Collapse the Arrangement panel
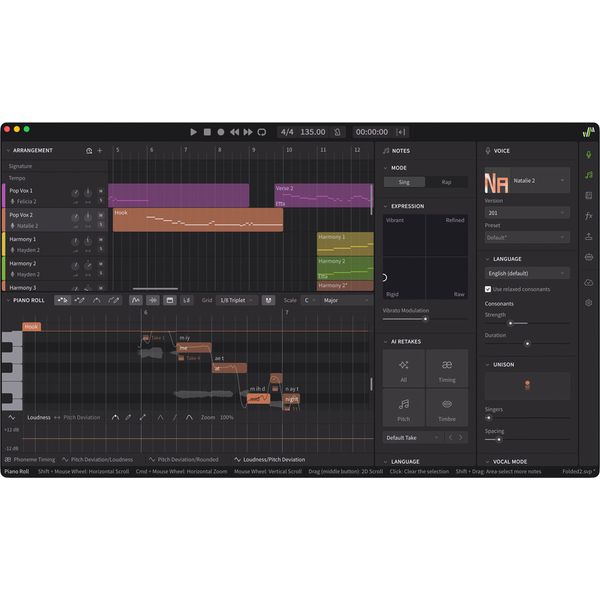 pyautogui.click(x=8, y=151)
